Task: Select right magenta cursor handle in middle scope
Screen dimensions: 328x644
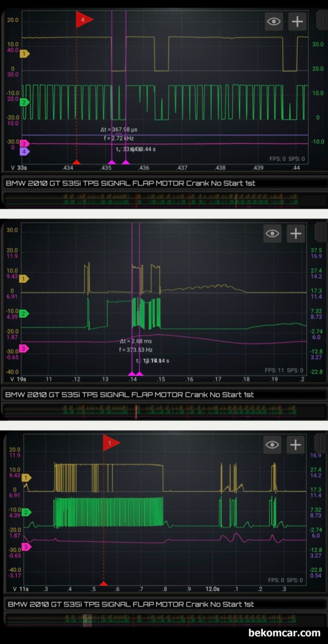Action: coord(139,374)
